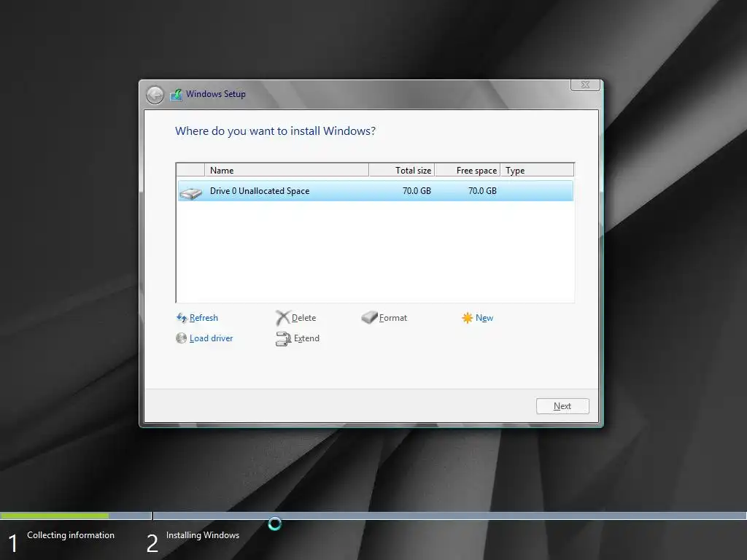Click the Delete text label

(x=303, y=318)
